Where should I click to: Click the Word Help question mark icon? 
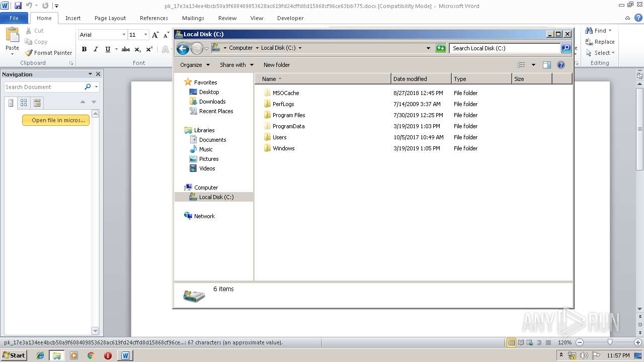coord(638,18)
